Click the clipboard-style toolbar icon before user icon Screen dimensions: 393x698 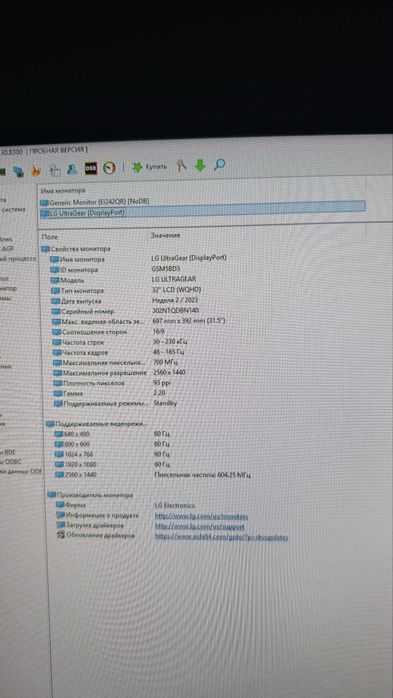55,170
